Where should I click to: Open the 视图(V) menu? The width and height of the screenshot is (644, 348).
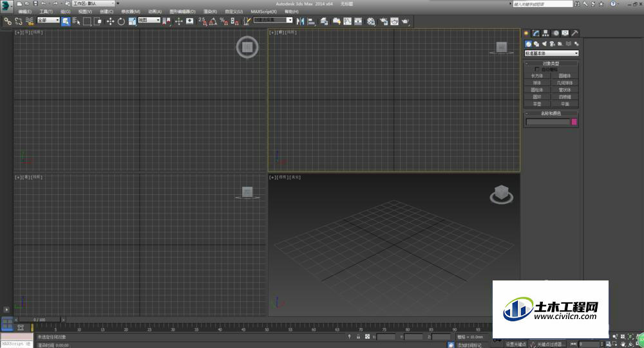[x=85, y=12]
